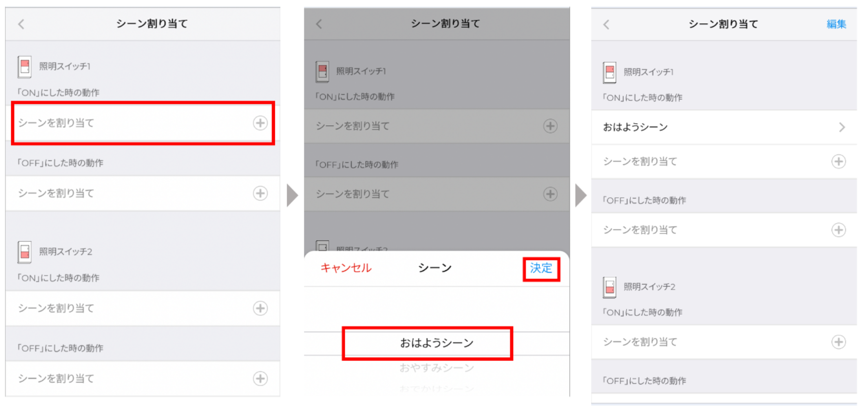Image resolution: width=868 pixels, height=412 pixels.
Task: Tap plus icon for Switch 1 OFF in left screen
Action: click(x=260, y=193)
